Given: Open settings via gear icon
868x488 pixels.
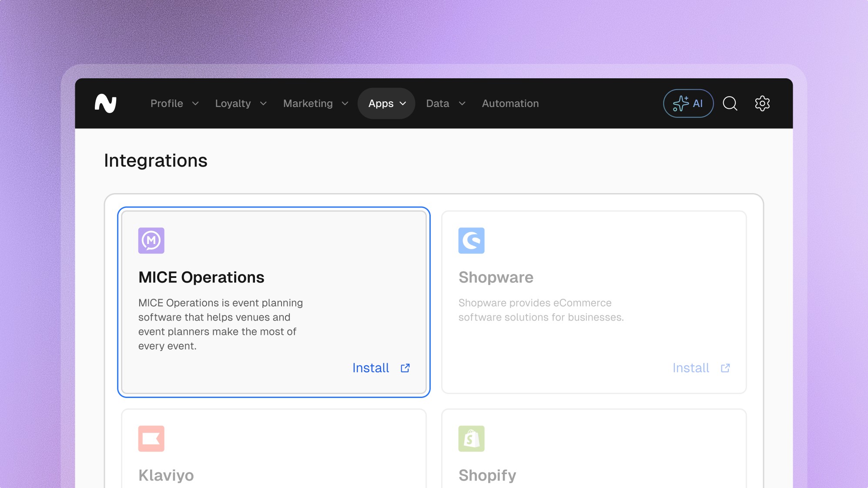Looking at the screenshot, I should coord(762,104).
